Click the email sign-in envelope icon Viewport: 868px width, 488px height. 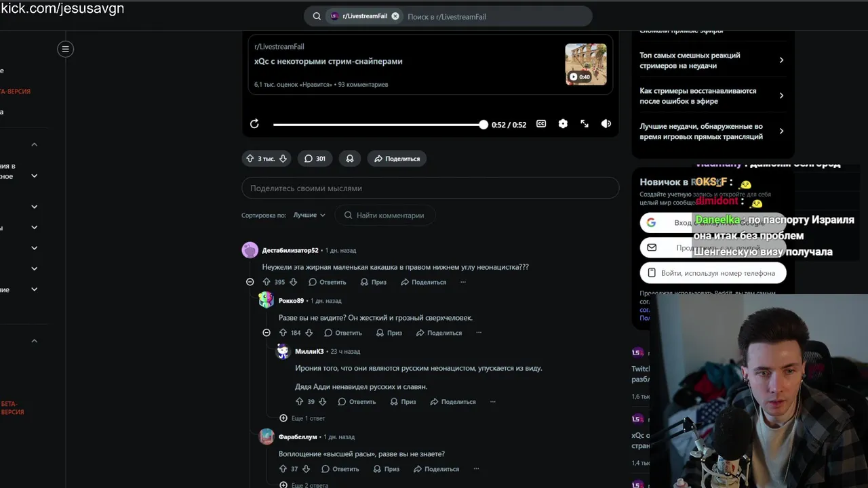(652, 248)
